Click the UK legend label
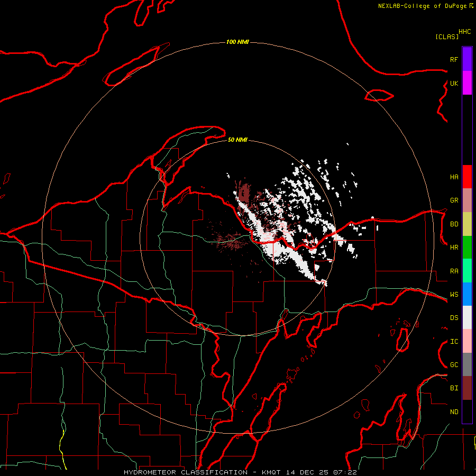 [454, 83]
